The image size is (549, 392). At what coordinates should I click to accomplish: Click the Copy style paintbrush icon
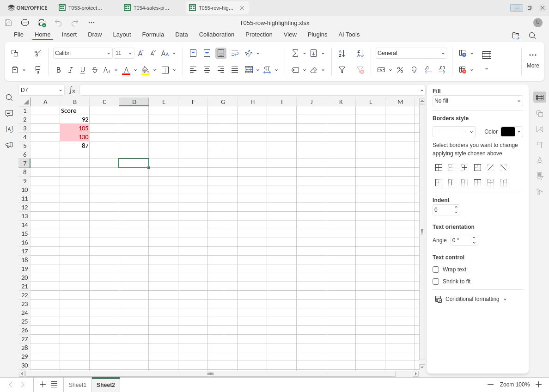click(x=38, y=70)
